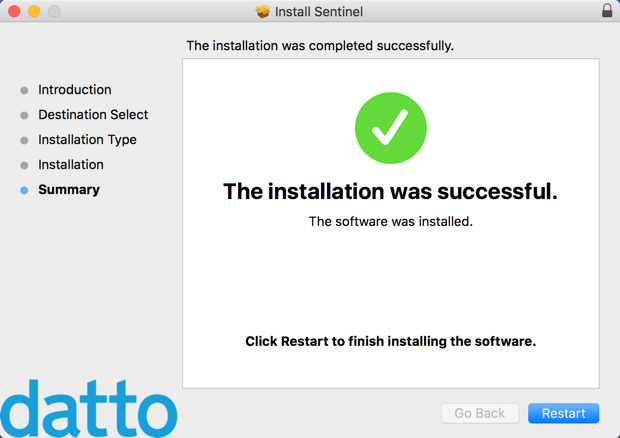Click the package icon beside Install Sentinel

click(263, 12)
